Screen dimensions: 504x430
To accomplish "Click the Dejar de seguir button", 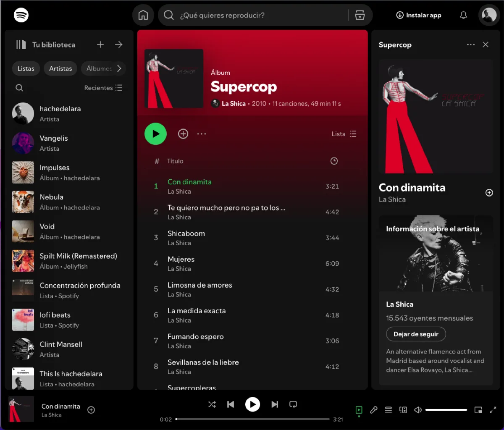I will click(416, 334).
